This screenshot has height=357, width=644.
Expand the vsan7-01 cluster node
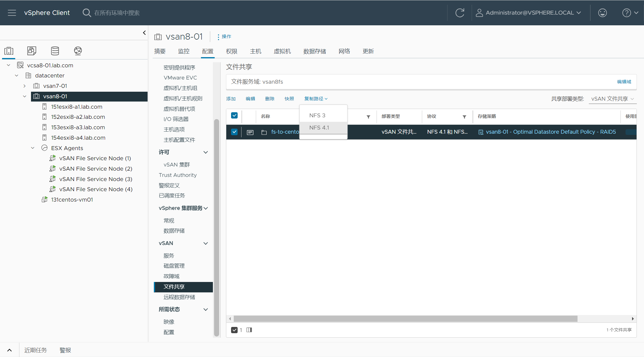pyautogui.click(x=24, y=86)
